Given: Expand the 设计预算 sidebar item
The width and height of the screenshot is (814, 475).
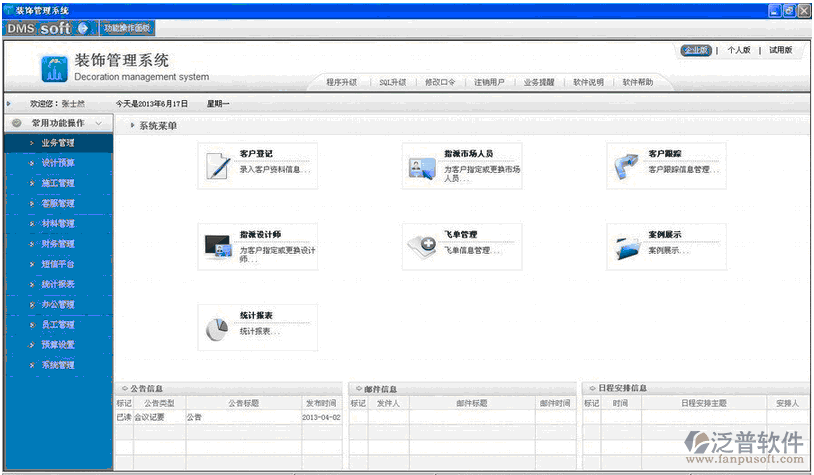Looking at the screenshot, I should [x=58, y=163].
